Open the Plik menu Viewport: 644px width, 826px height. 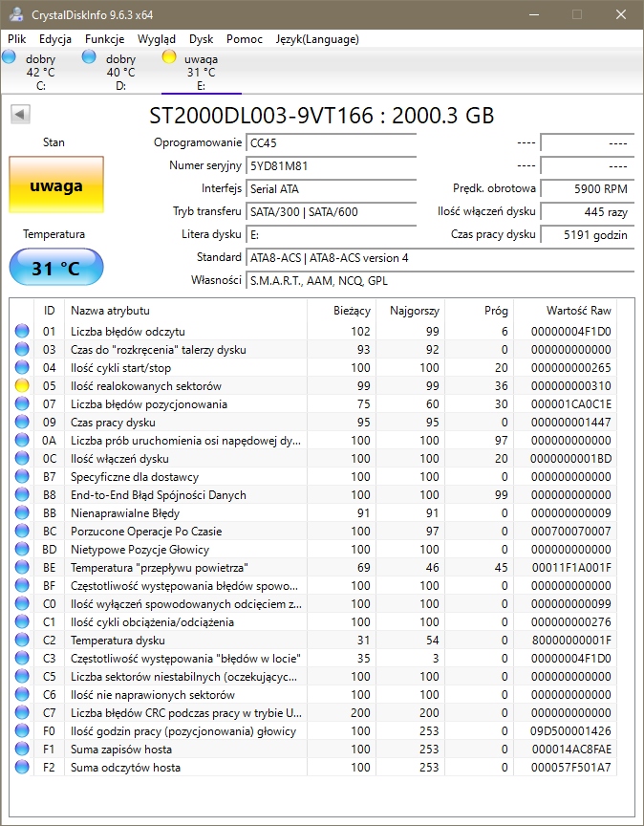click(x=17, y=39)
